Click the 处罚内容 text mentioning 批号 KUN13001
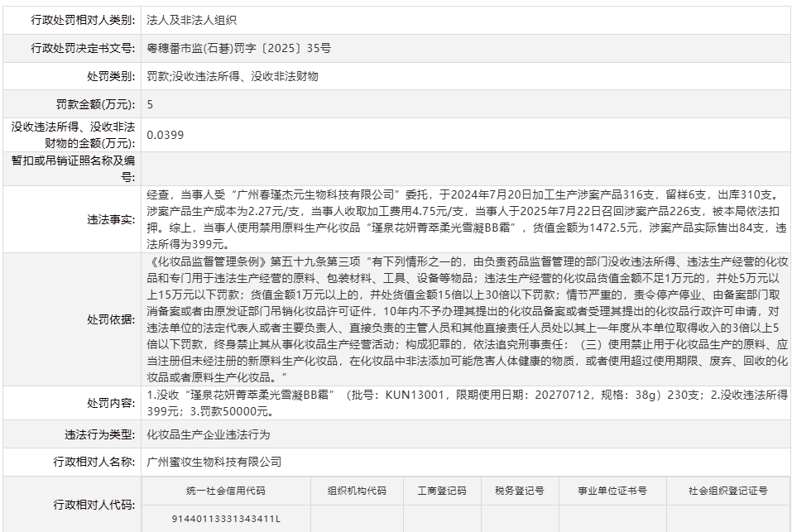This screenshot has width=792, height=532. (x=468, y=403)
